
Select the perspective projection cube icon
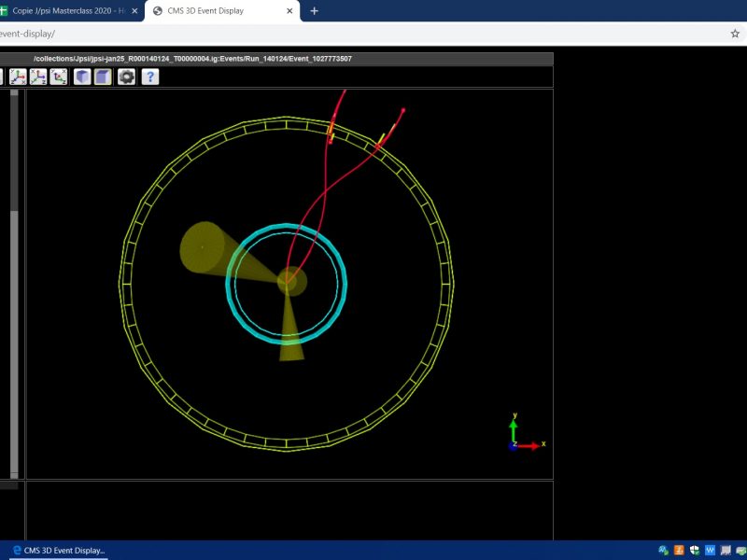point(83,77)
